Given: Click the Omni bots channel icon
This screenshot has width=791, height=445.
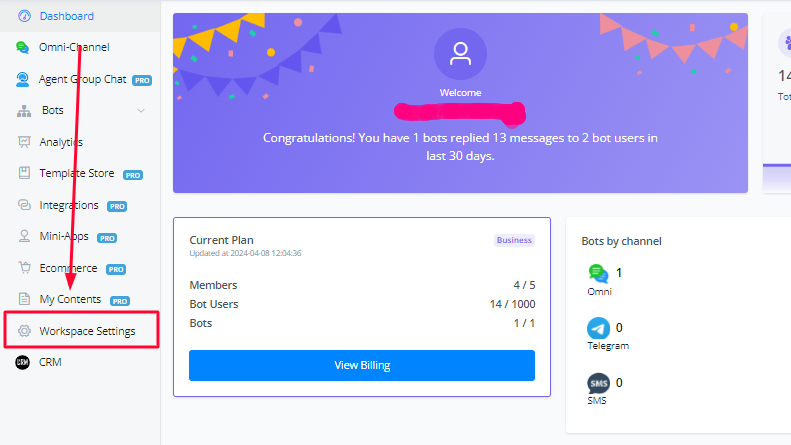Looking at the screenshot, I should 598,273.
